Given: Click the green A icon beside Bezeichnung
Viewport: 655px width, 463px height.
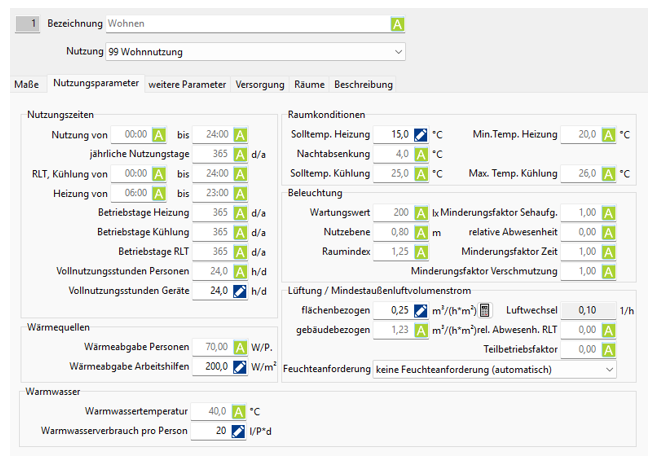Looking at the screenshot, I should [x=397, y=23].
